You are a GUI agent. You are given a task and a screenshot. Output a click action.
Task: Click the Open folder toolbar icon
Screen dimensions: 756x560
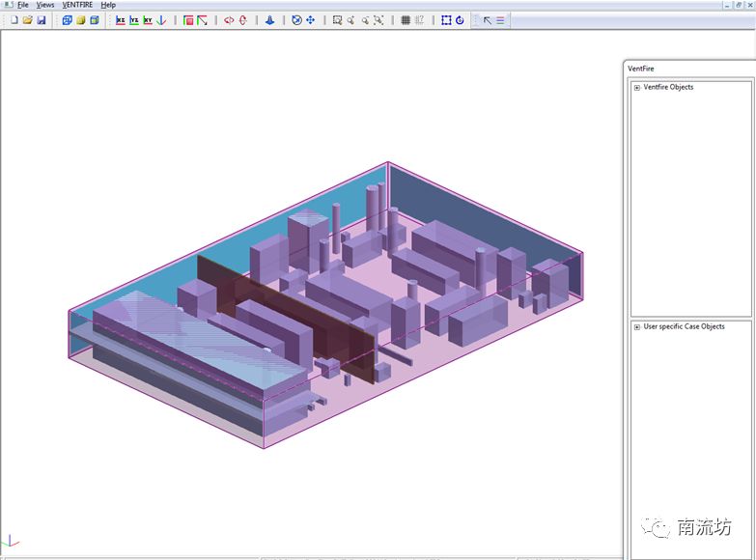pyautogui.click(x=27, y=20)
